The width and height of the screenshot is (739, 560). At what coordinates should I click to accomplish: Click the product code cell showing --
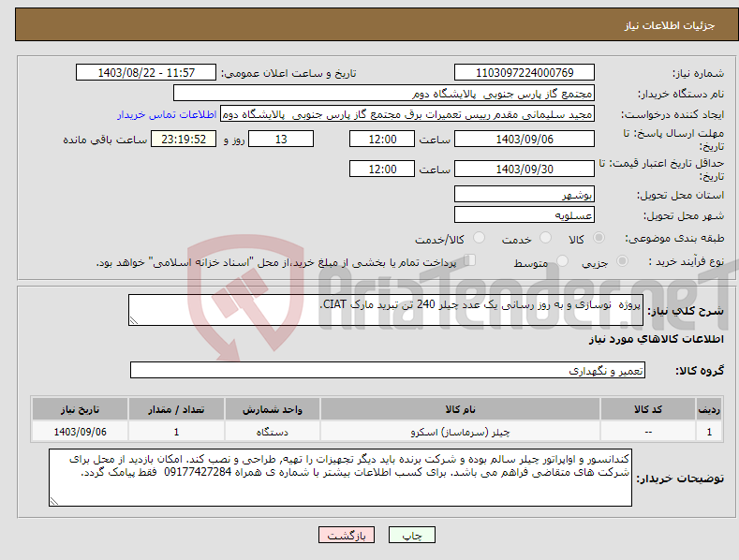point(648,432)
